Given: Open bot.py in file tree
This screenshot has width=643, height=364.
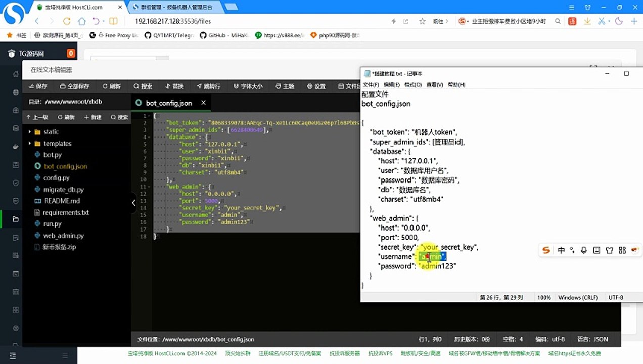Looking at the screenshot, I should (52, 155).
